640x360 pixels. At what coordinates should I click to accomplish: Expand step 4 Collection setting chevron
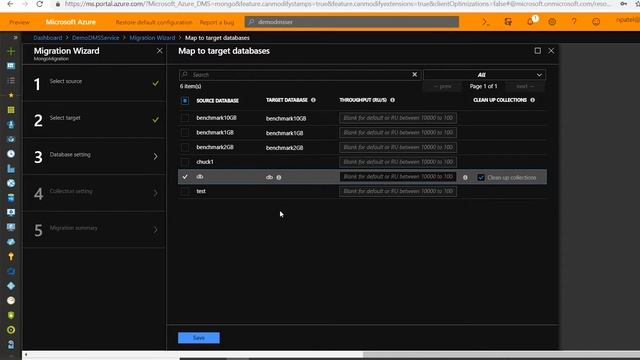point(156,193)
